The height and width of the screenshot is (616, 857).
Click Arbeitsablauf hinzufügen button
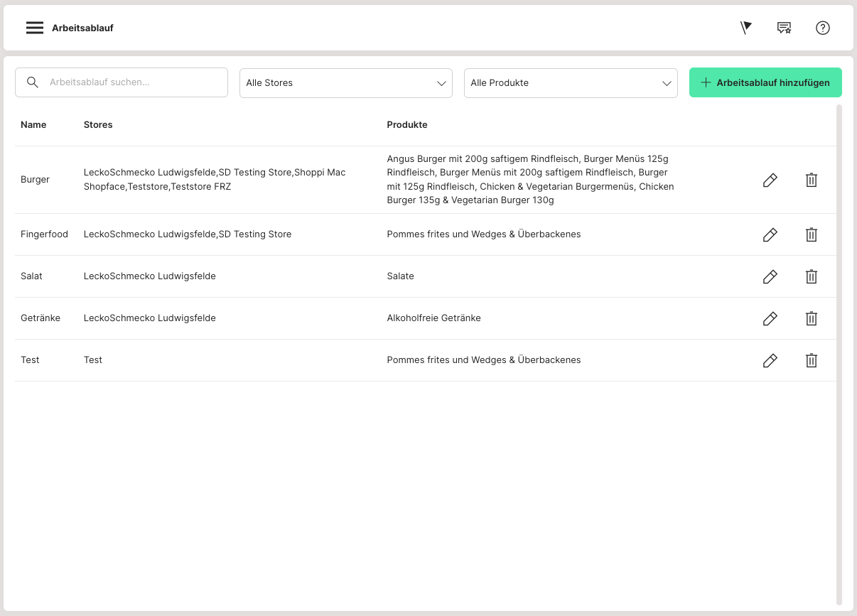coord(765,82)
